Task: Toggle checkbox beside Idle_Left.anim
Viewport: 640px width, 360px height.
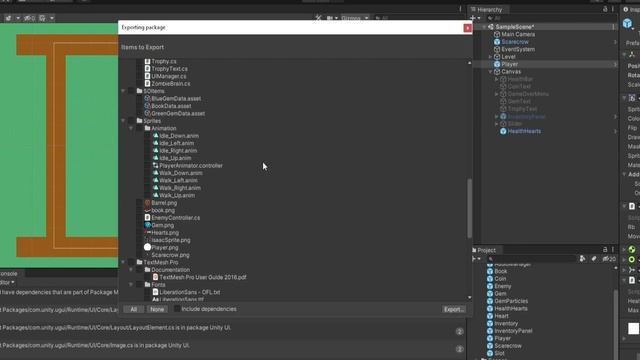Action: [x=147, y=143]
